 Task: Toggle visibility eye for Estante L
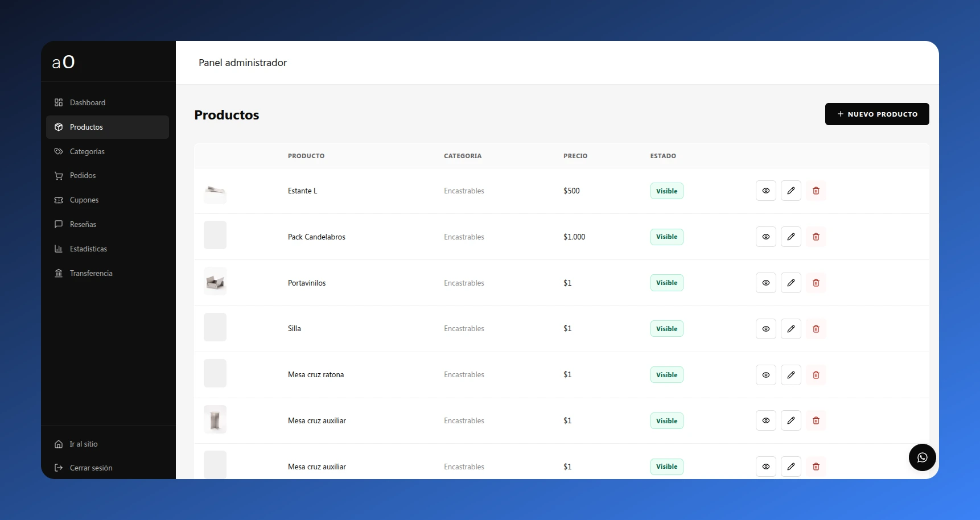pyautogui.click(x=765, y=191)
